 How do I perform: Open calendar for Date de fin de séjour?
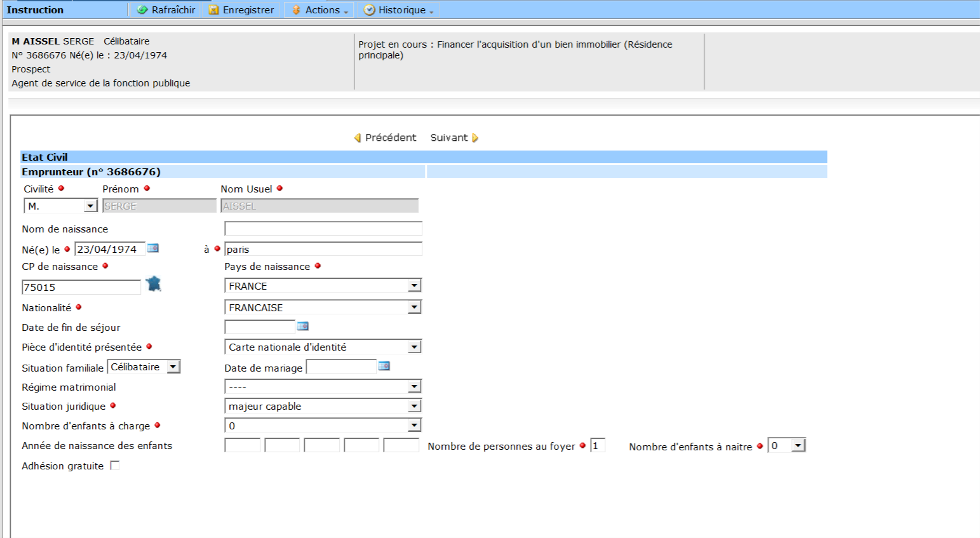(303, 326)
